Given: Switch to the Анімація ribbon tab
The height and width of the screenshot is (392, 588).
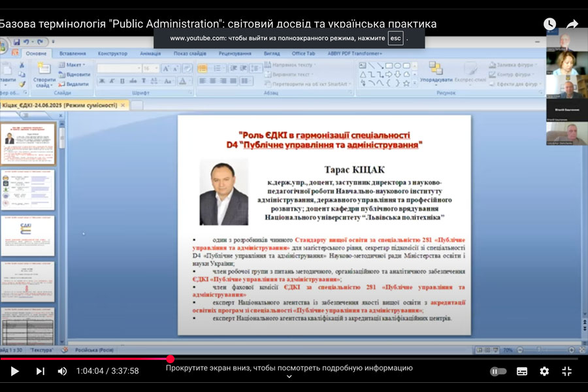Looking at the screenshot, I should coord(150,54).
